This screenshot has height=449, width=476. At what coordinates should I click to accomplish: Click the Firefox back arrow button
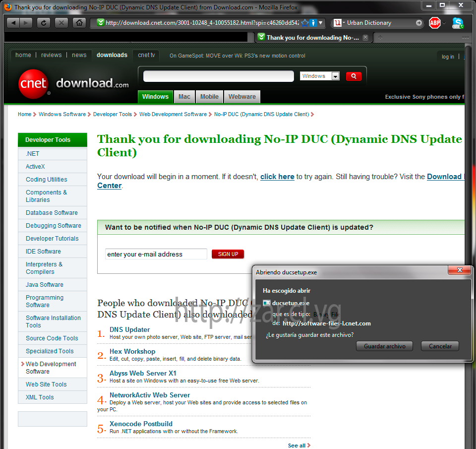(x=13, y=23)
